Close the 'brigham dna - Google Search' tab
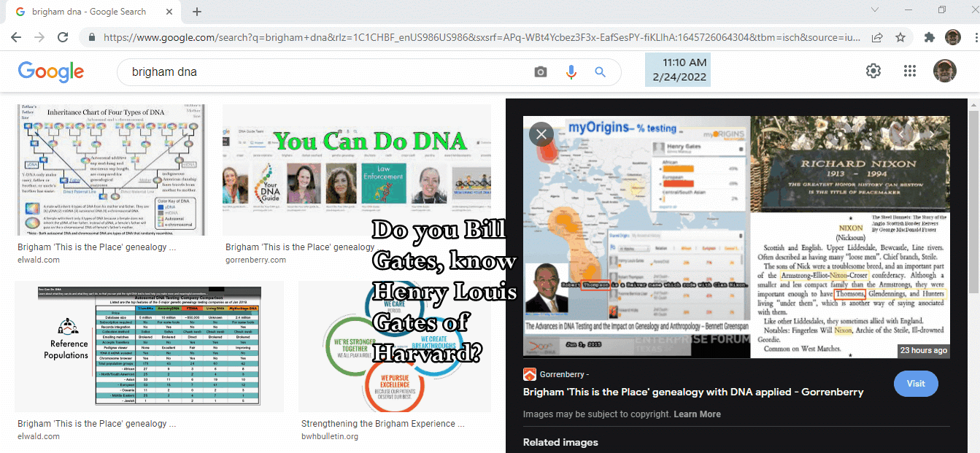Image resolution: width=980 pixels, height=453 pixels. coord(169,12)
